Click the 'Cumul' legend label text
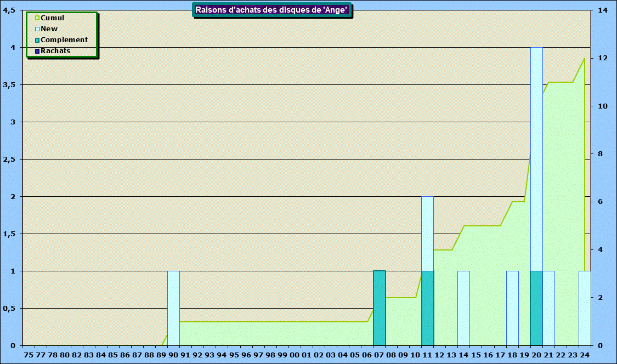Image resolution: width=617 pixels, height=364 pixels. pyautogui.click(x=53, y=18)
